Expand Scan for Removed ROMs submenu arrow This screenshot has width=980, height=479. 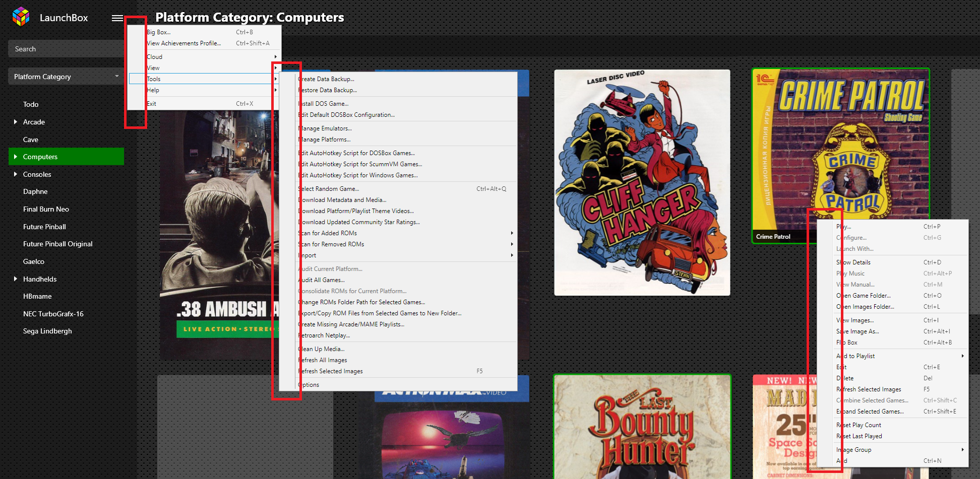(x=512, y=244)
